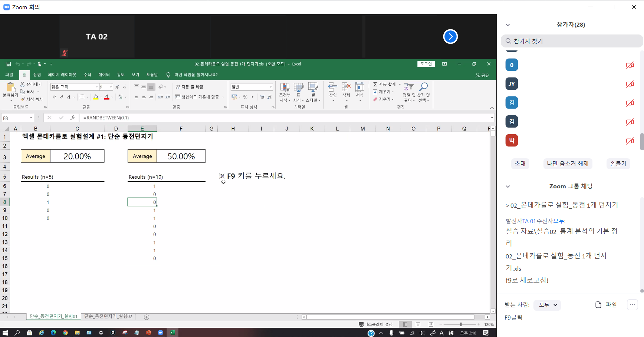Image resolution: width=644 pixels, height=337 pixels.
Task: Open the chat more options ellipsis button
Action: coord(632,305)
